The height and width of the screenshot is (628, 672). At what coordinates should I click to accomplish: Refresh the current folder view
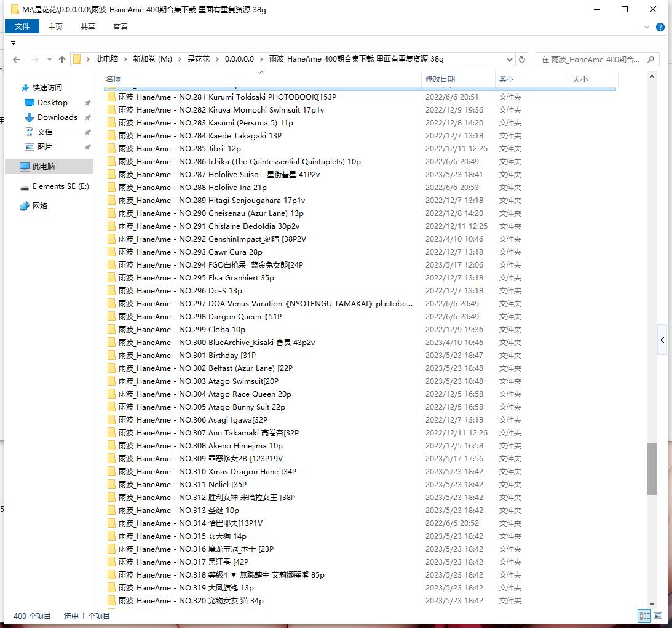pos(521,59)
